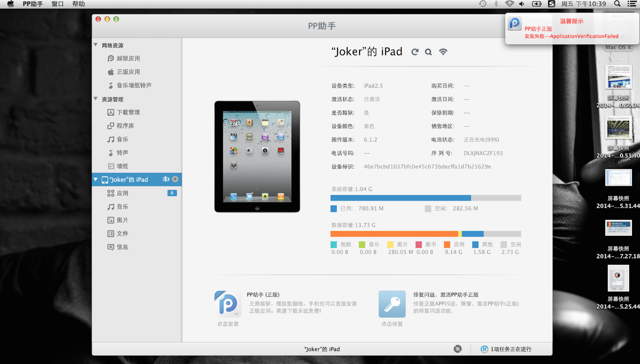Click the Wi-Fi status icon in menu bar
Viewport: 640px width, 364px height.
click(509, 4)
